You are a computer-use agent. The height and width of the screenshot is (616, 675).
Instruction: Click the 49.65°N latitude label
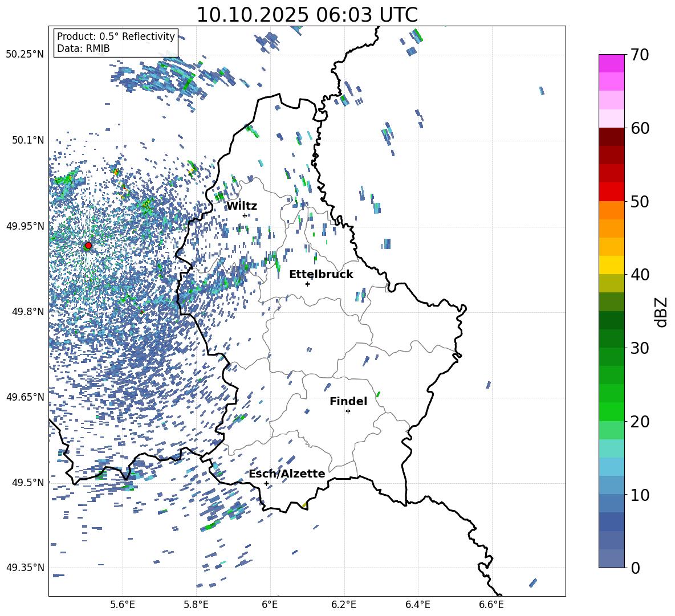(25, 397)
